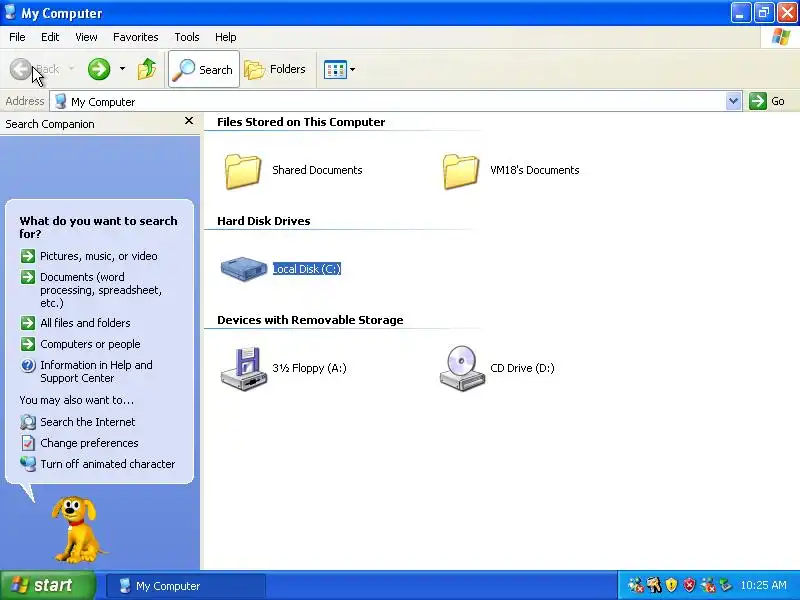Click the animated dog character
800x600 pixels.
(77, 529)
